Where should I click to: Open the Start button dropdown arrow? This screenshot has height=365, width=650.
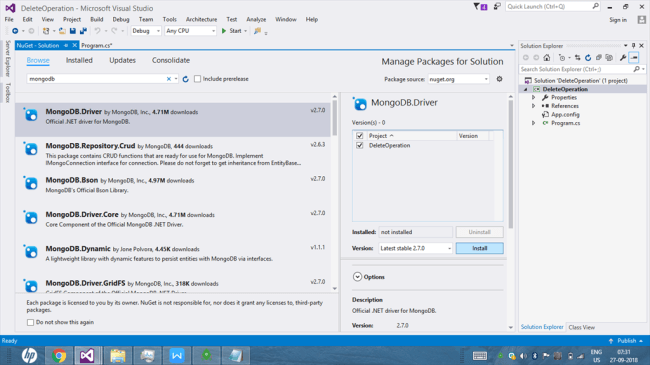[245, 31]
